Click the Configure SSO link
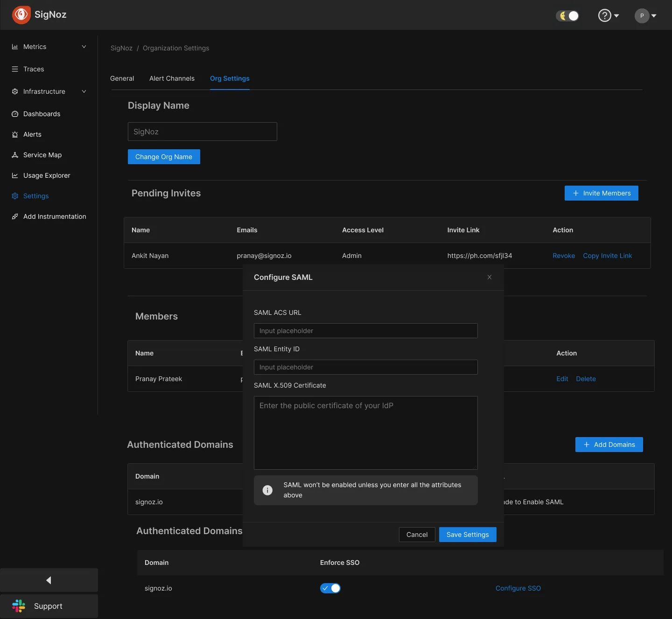 click(518, 588)
